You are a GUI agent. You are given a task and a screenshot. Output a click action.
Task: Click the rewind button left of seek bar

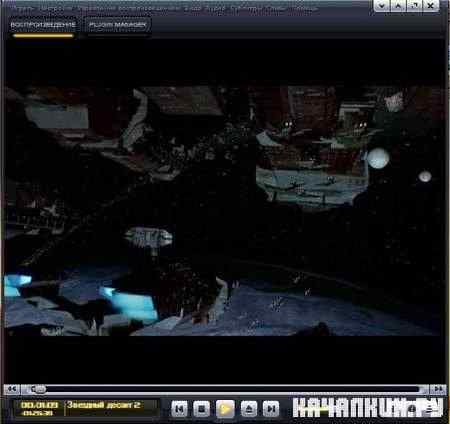pos(12,389)
